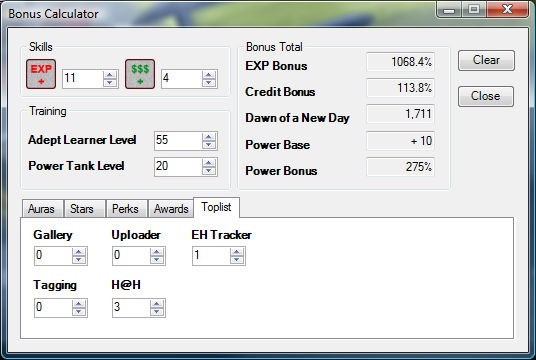Click the Close button
The width and height of the screenshot is (536, 360).
[x=486, y=96]
